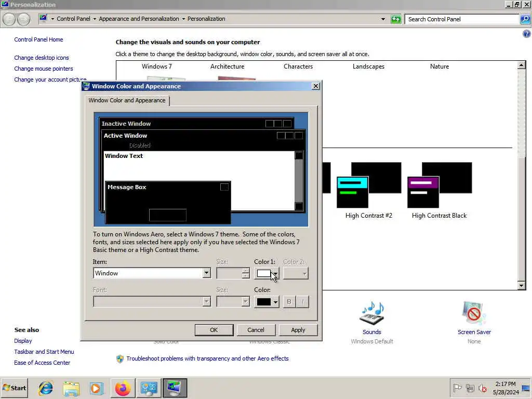Click Personalization in the breadcrumb

click(206, 19)
